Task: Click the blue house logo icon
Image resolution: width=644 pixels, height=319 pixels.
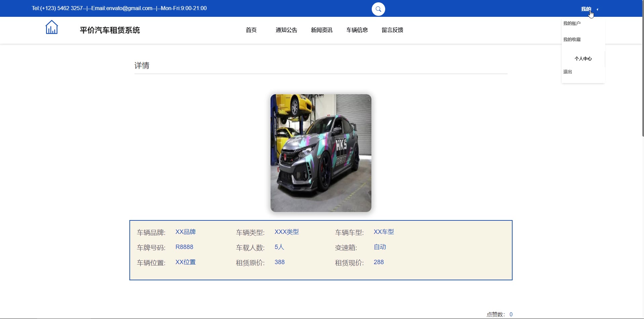Action: pyautogui.click(x=52, y=27)
